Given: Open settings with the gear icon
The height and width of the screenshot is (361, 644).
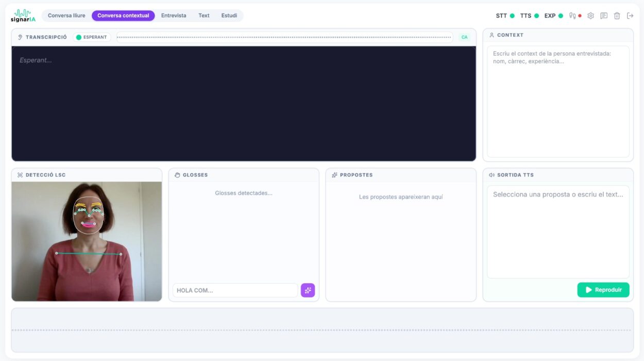Looking at the screenshot, I should tap(590, 15).
